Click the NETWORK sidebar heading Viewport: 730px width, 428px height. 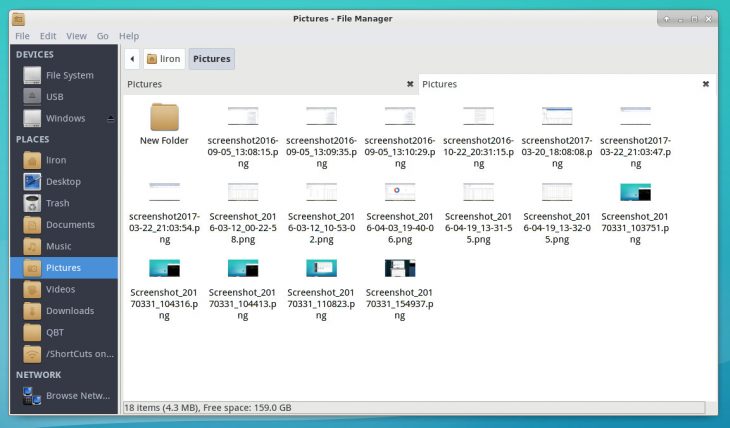click(39, 375)
